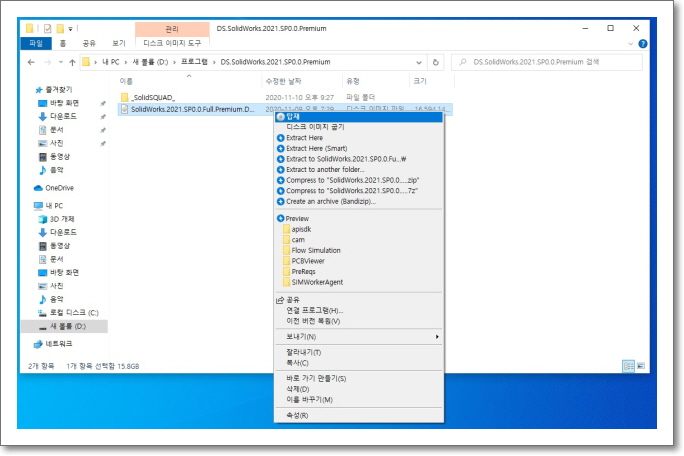Switch to the 보기 ribbon tab
This screenshot has width=684, height=456.
click(118, 43)
